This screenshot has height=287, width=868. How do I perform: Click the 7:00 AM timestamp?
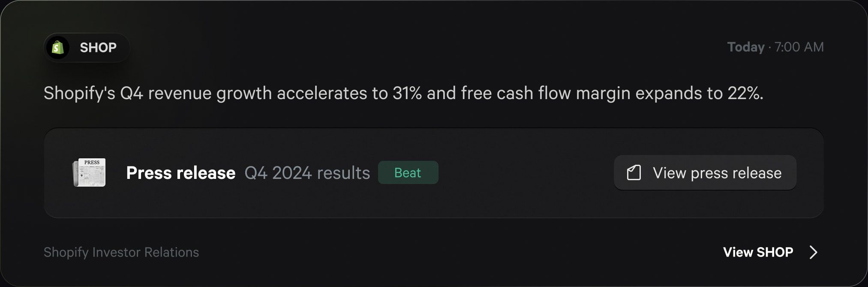(799, 47)
